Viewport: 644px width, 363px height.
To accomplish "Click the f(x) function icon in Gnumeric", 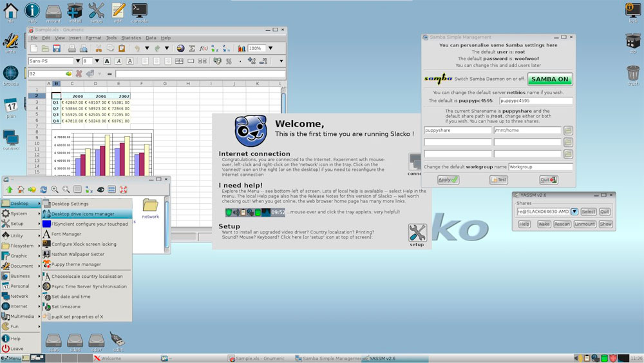I will tap(204, 48).
